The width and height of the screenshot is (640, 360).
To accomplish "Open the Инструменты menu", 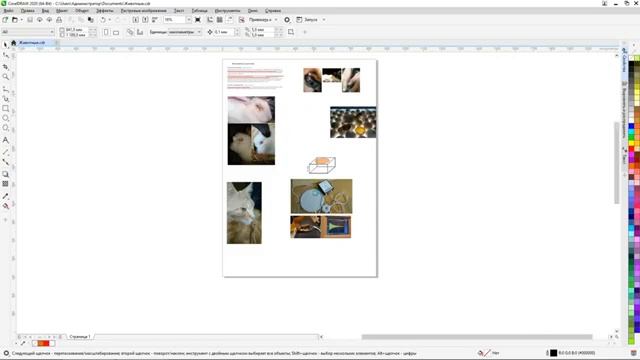I will (x=227, y=11).
